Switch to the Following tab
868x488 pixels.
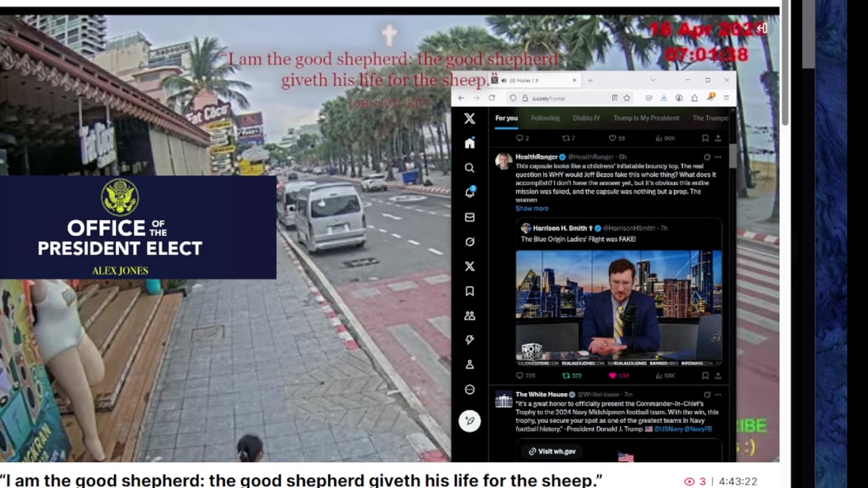click(x=545, y=118)
